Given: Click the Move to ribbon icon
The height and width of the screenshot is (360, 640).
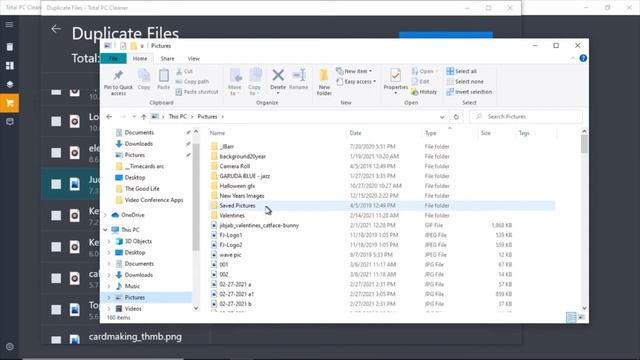Looking at the screenshot, I should 235,76.
